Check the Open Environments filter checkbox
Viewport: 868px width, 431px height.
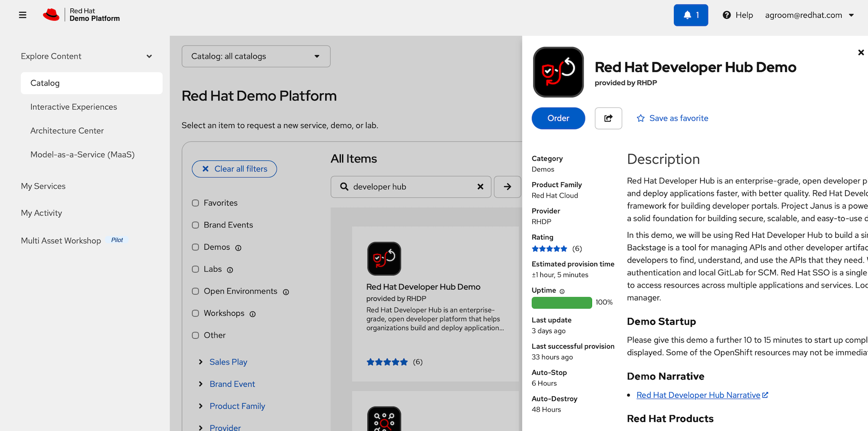(x=196, y=291)
